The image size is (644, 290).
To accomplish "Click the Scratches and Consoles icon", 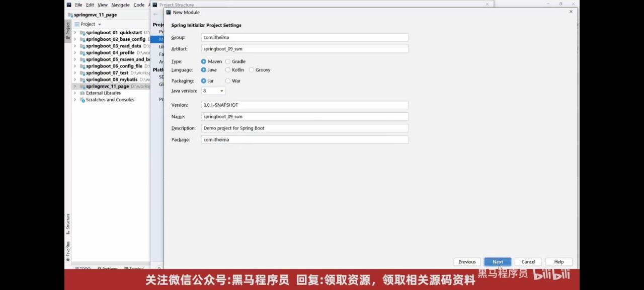I will click(x=82, y=100).
